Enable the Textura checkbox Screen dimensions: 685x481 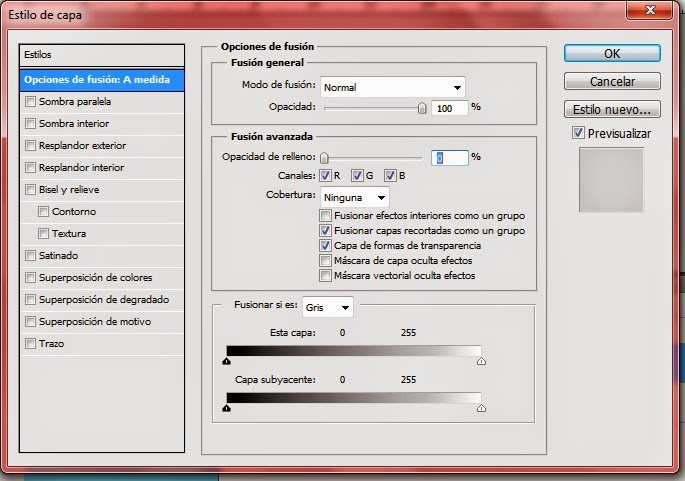43,234
